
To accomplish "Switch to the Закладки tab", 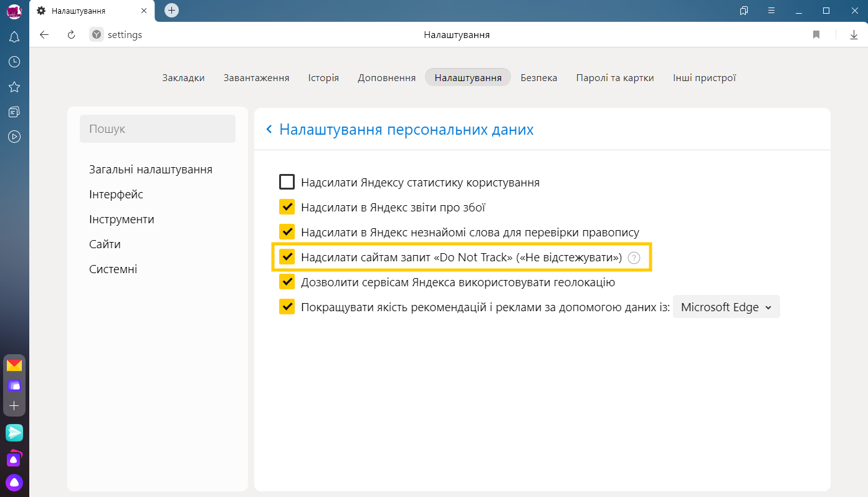I will [x=183, y=77].
